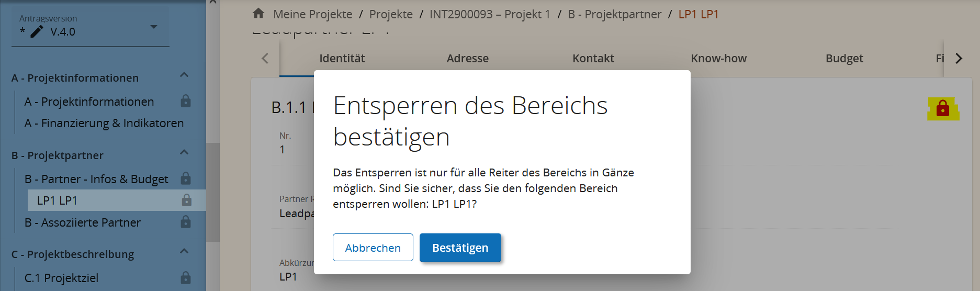Open A - Finanzierung & Indikatoren in sidebar
Screen dimensions: 980x291
click(x=104, y=123)
